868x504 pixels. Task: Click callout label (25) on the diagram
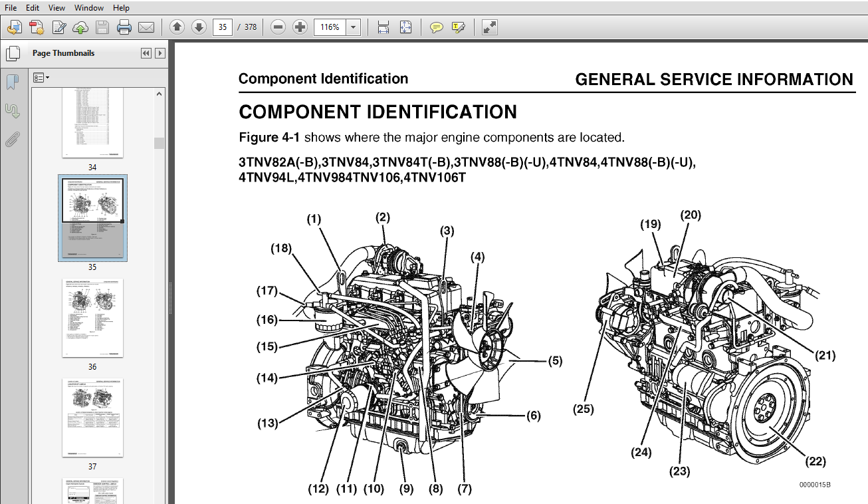584,410
